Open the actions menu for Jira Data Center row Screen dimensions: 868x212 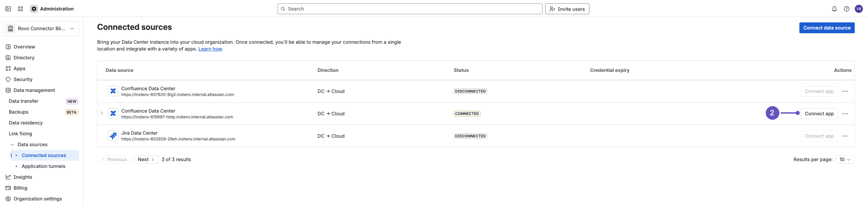point(845,136)
